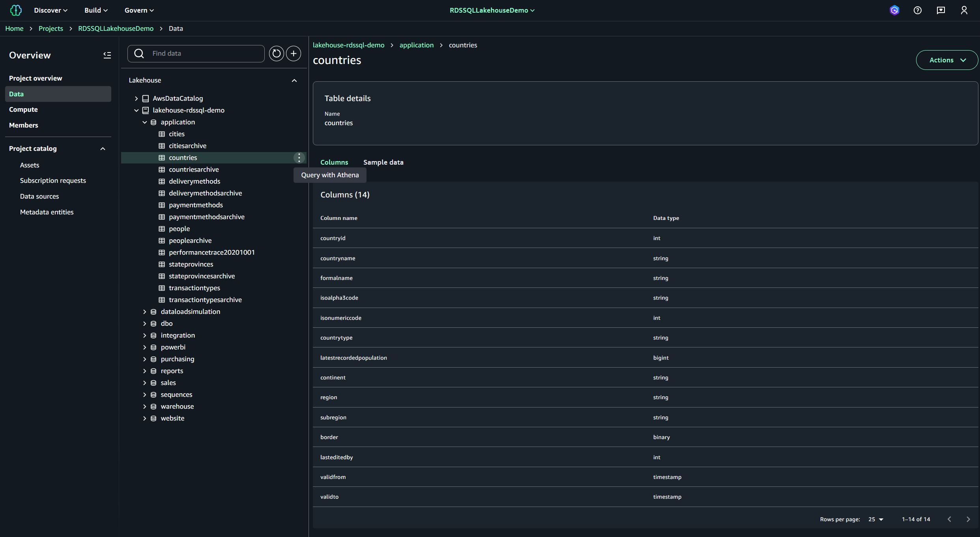Open the Amazon Q assistant icon
The height and width of the screenshot is (537, 980).
click(x=894, y=10)
